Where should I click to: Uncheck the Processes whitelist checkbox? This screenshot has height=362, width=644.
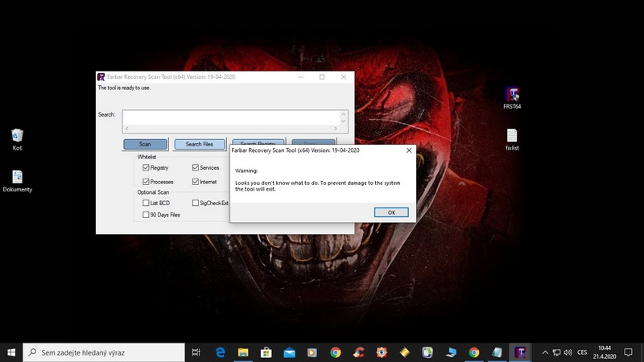pyautogui.click(x=146, y=182)
